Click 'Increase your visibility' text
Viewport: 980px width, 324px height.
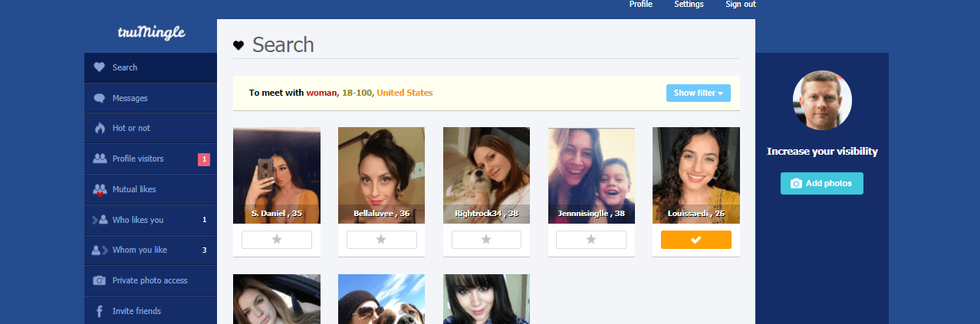[x=822, y=152]
